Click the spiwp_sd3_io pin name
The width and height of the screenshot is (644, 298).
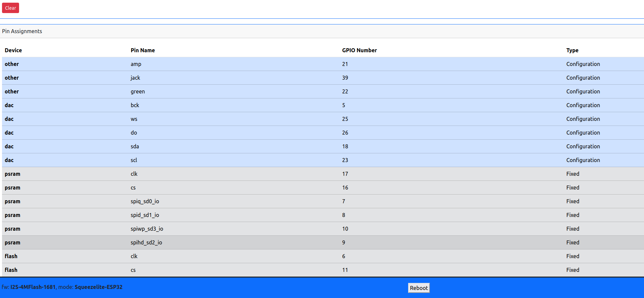(147, 229)
